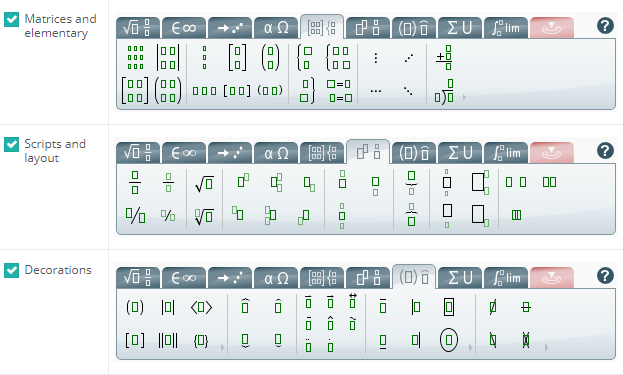Open the Sigma/Union tab in Matrices toolbar

(x=460, y=28)
